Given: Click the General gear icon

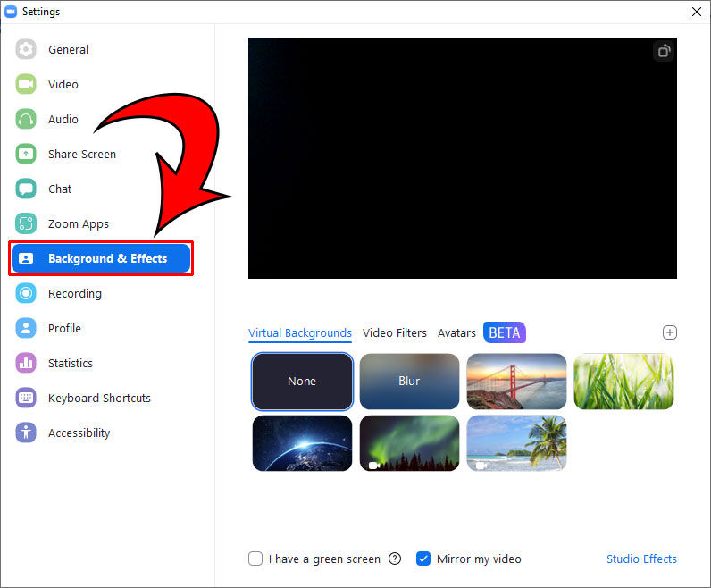Looking at the screenshot, I should click(x=26, y=49).
